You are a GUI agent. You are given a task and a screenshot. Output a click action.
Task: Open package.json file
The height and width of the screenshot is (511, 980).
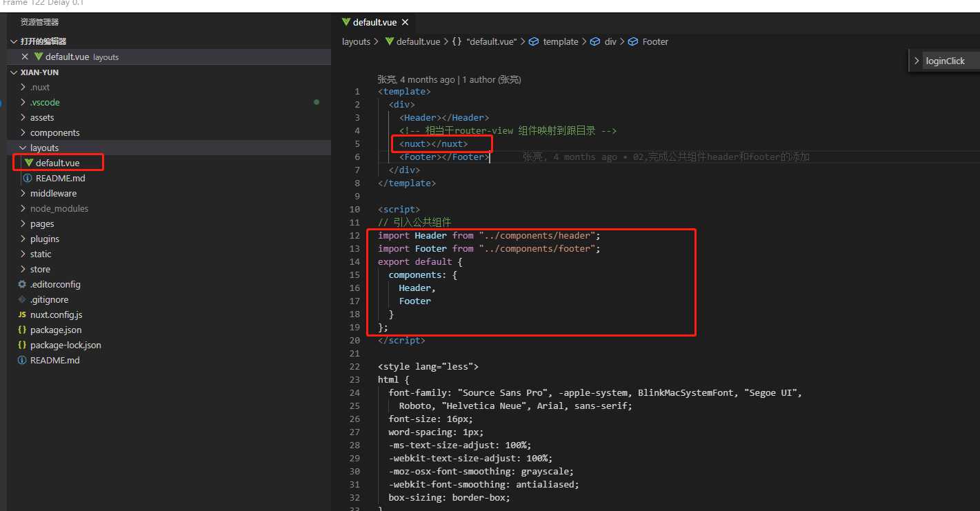[169, 330]
